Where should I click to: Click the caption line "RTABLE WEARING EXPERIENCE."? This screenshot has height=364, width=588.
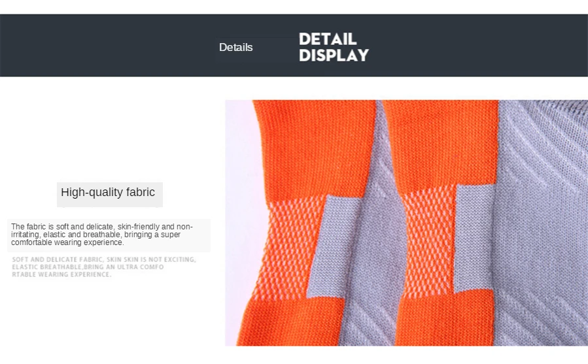(x=61, y=274)
